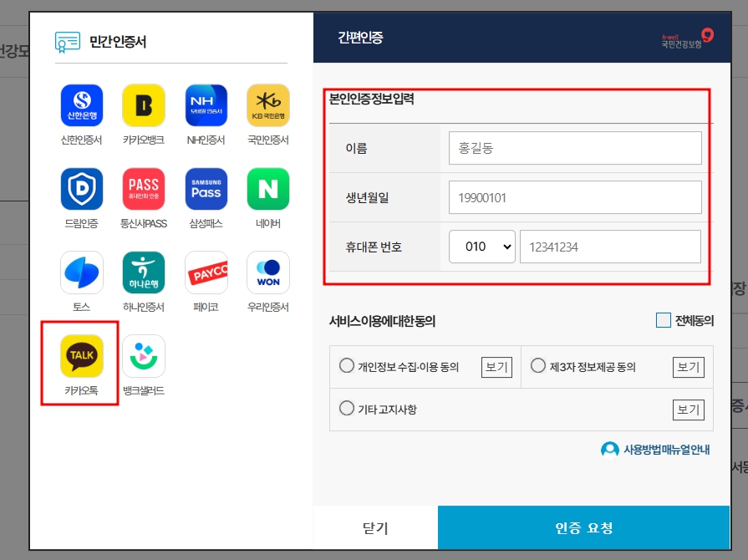Screen dimensions: 748x560
Task: Select the 삼성패스 icon
Action: (206, 189)
